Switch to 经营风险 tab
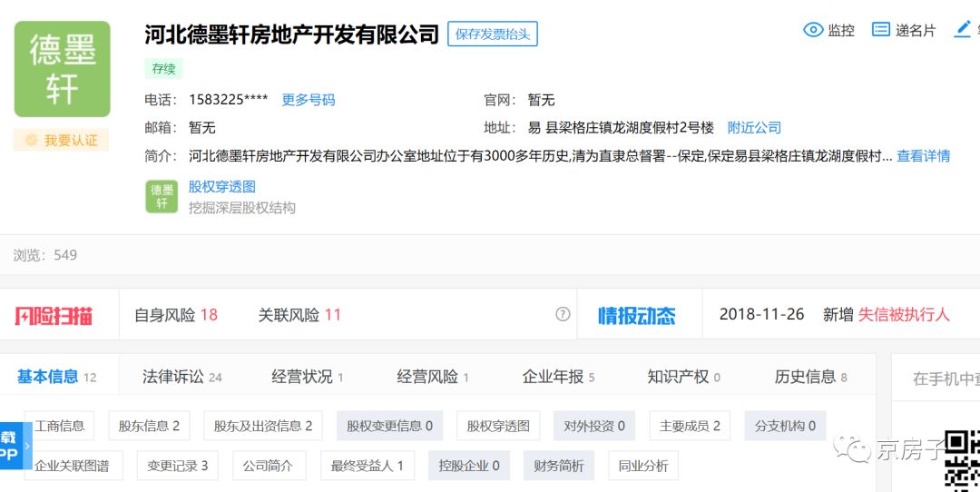Image resolution: width=980 pixels, height=492 pixels. pos(432,377)
